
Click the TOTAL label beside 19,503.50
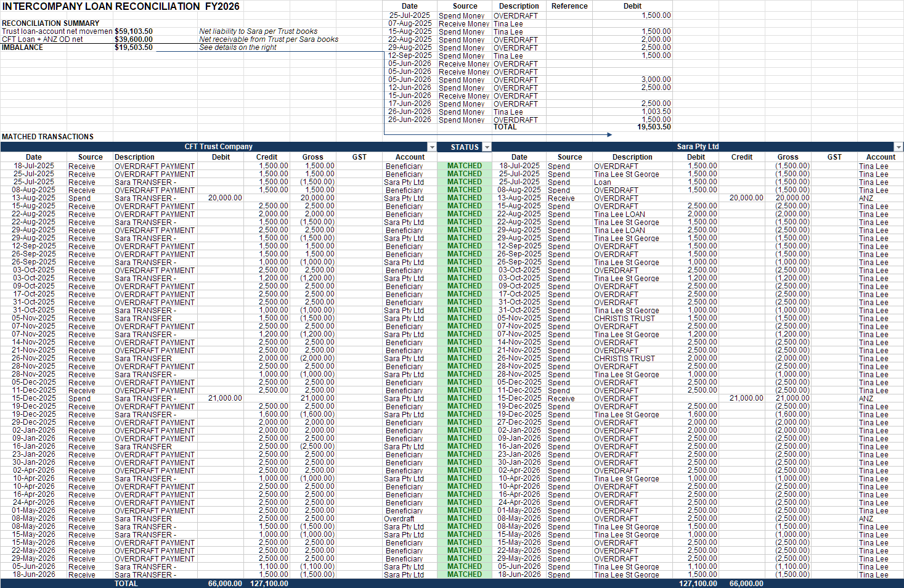click(505, 127)
